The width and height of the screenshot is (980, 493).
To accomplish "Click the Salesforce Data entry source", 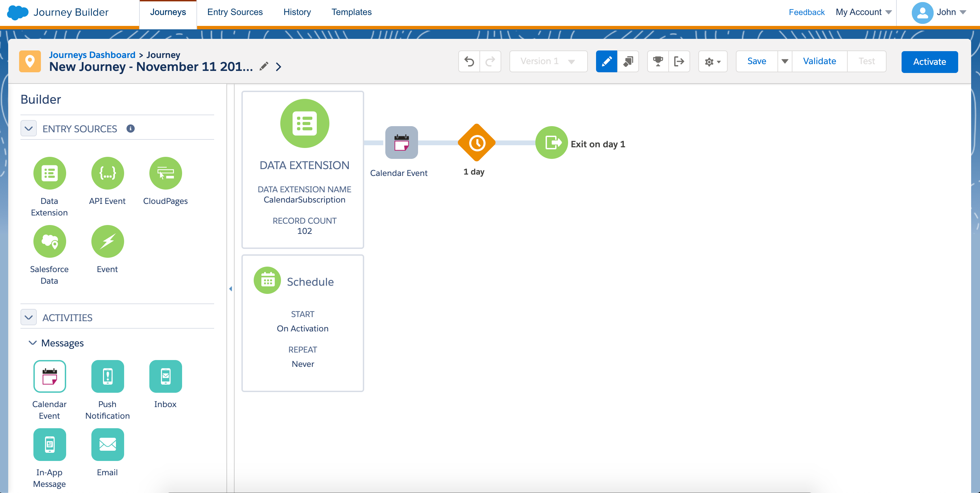I will coord(49,241).
